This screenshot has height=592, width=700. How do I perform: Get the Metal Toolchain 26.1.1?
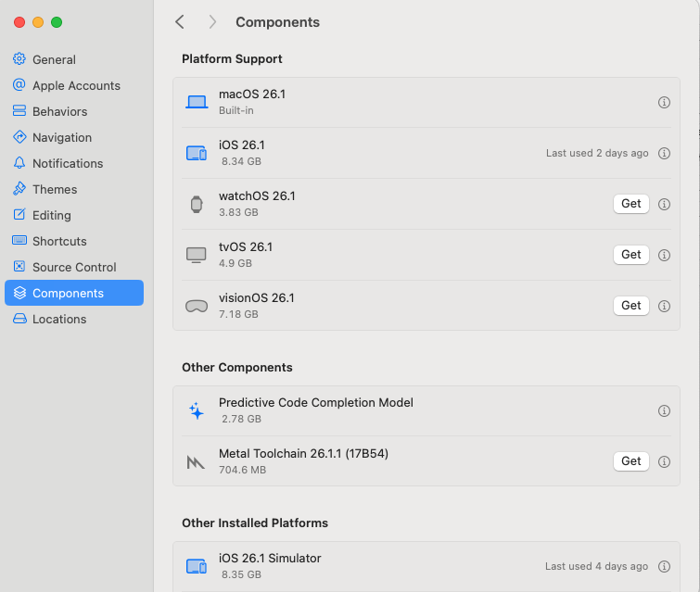[630, 461]
